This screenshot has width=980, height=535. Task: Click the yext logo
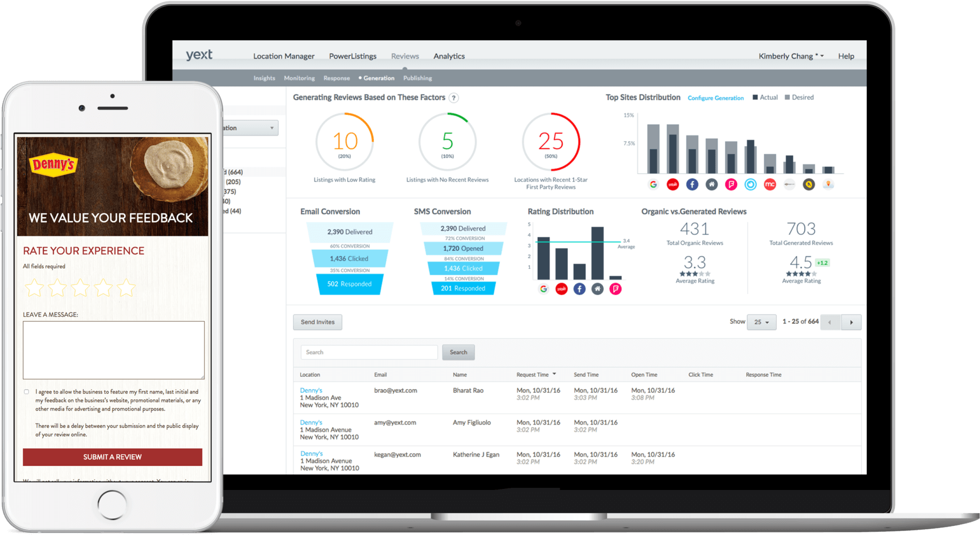coord(199,55)
